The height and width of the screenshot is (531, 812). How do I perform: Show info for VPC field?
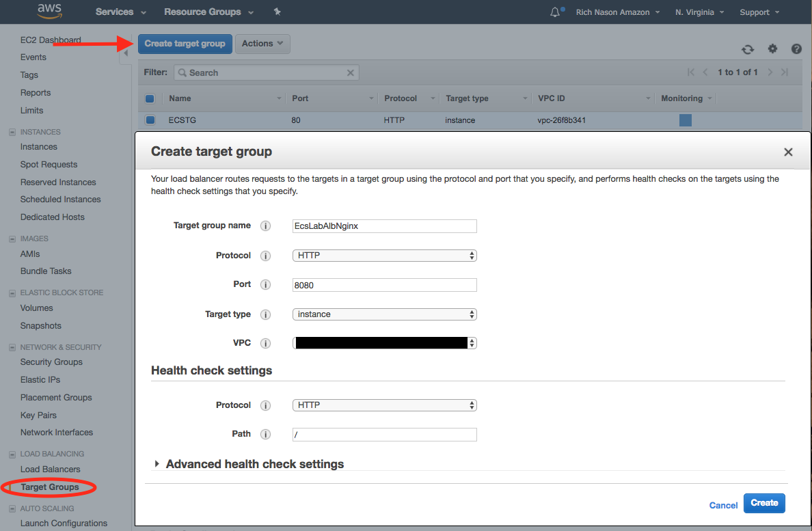tap(265, 343)
